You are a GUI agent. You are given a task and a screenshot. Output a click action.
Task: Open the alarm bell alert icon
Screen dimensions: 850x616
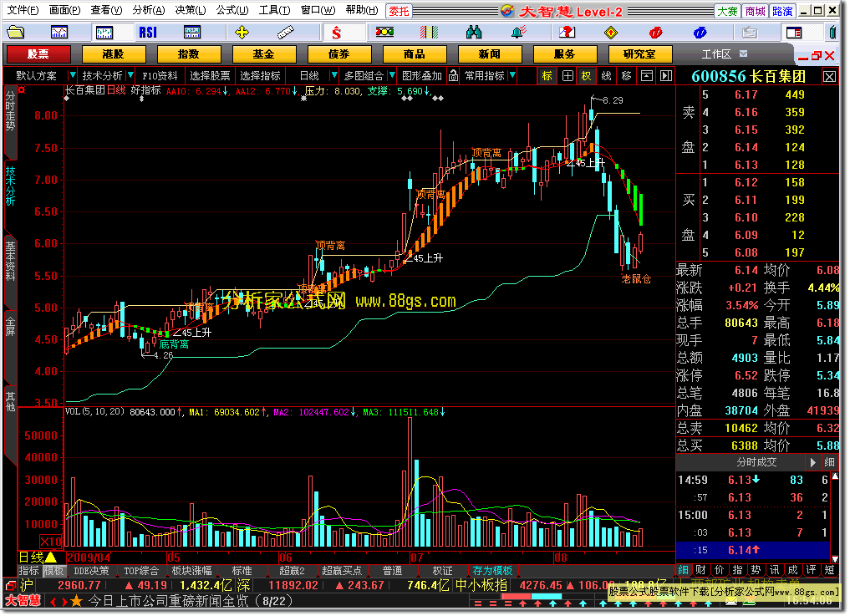(518, 33)
